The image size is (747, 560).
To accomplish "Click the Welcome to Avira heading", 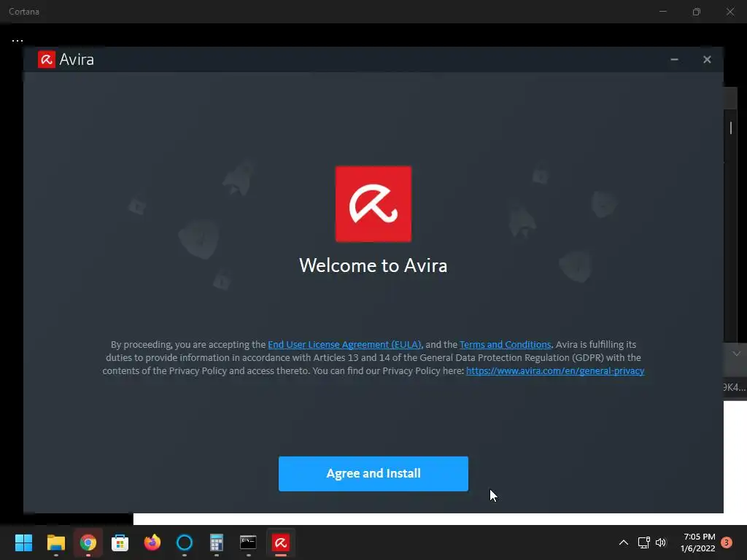I will point(373,265).
